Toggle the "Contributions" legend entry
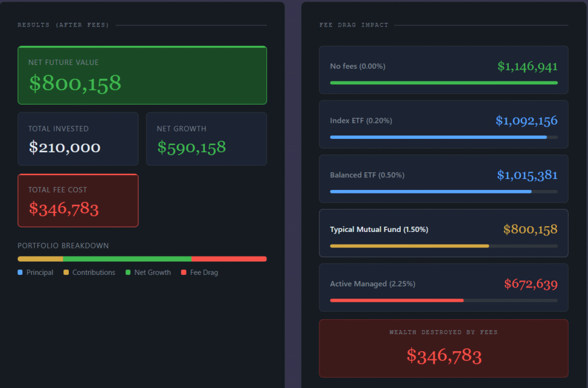 pos(89,272)
